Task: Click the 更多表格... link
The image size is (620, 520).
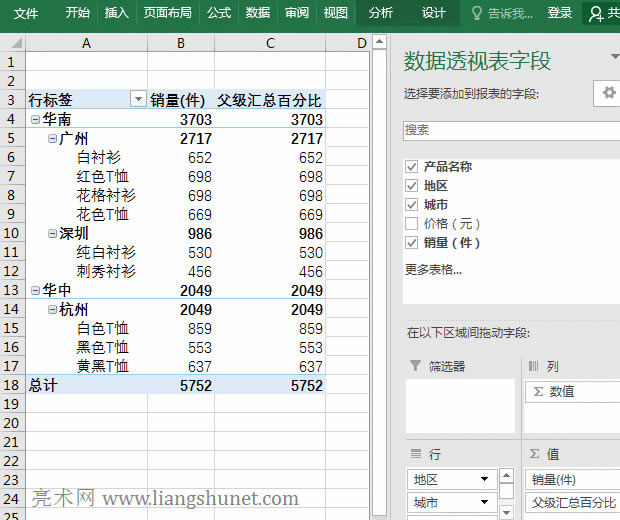Action: [433, 269]
